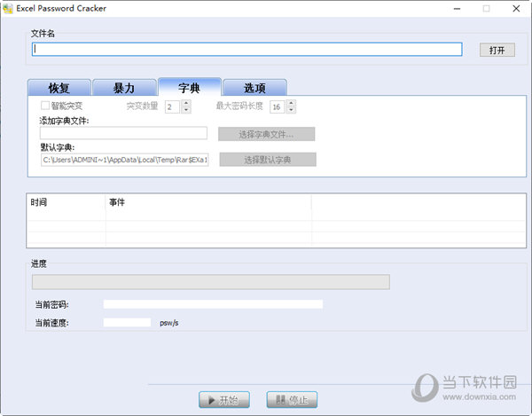Image resolution: width=532 pixels, height=416 pixels.
Task: Decrease 突变数量 with down arrow
Action: (x=186, y=110)
